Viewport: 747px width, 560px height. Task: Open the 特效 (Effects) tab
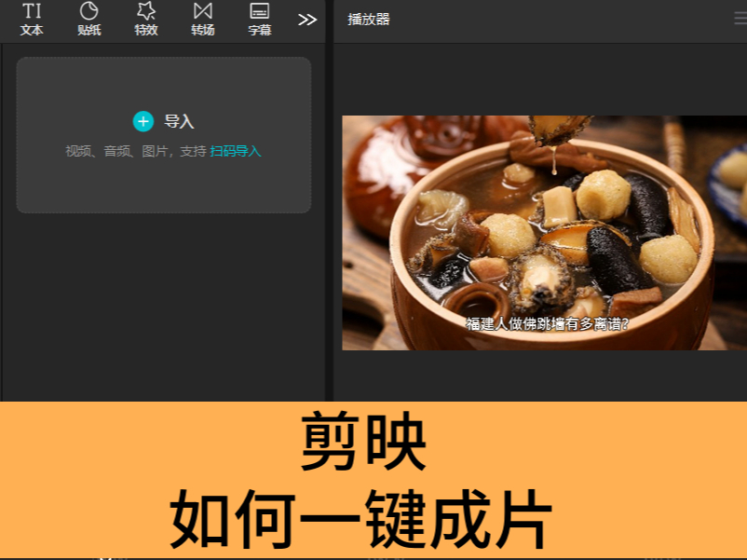[146, 19]
